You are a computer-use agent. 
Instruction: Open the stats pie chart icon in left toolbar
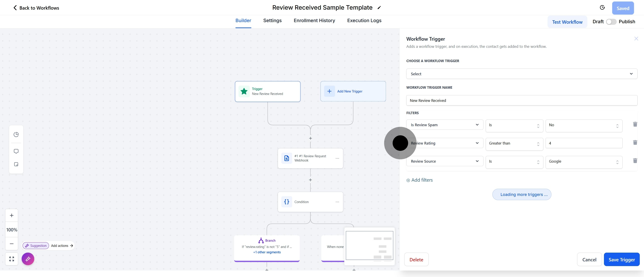coord(16,135)
